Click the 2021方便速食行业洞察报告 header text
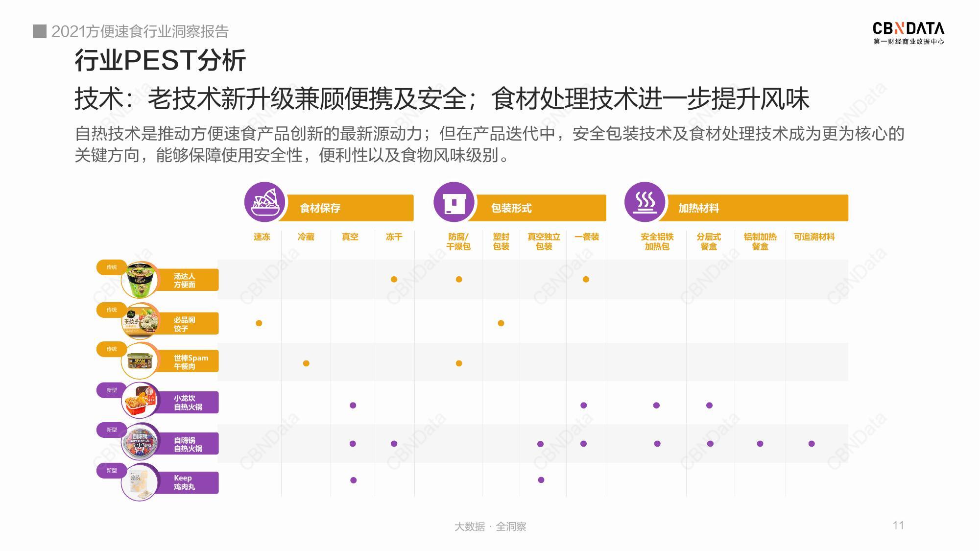 tap(140, 31)
